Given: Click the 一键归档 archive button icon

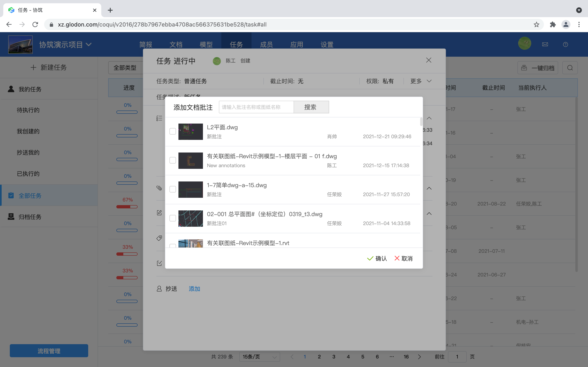Looking at the screenshot, I should coord(524,67).
